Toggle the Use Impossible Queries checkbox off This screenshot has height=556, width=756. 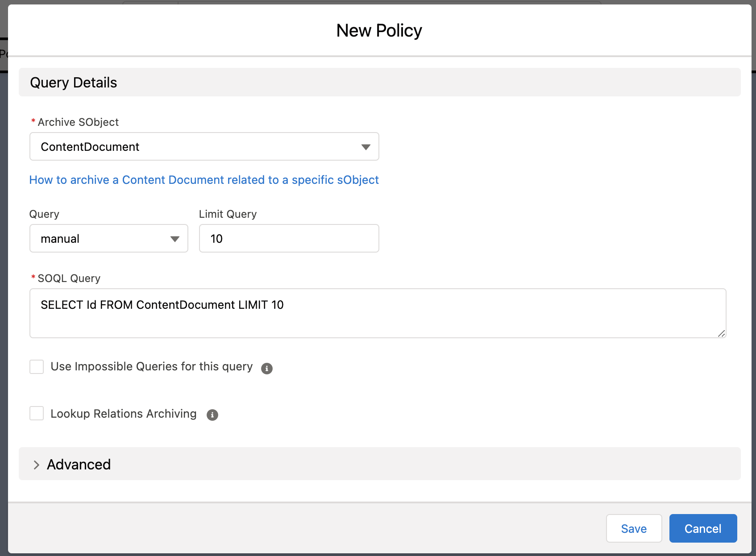point(37,366)
